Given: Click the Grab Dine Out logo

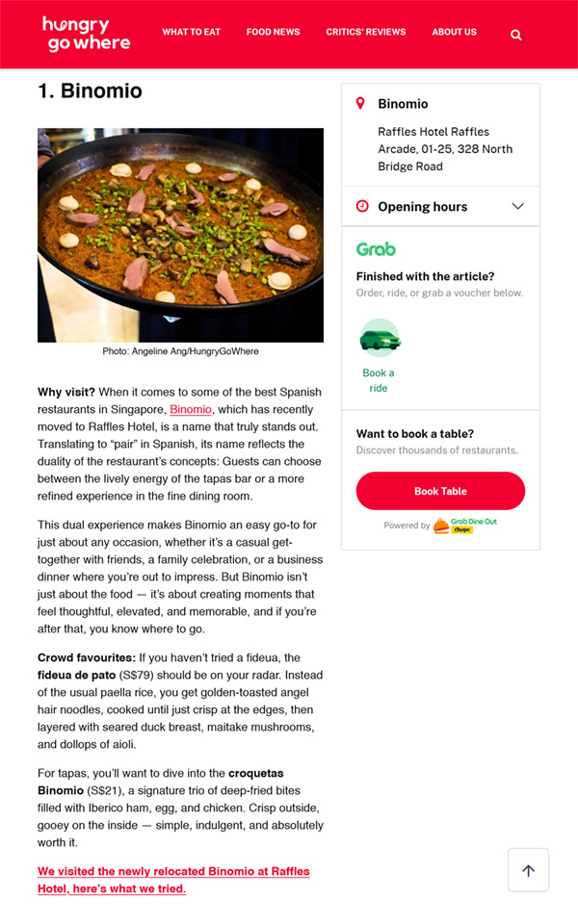Looking at the screenshot, I should 465,526.
